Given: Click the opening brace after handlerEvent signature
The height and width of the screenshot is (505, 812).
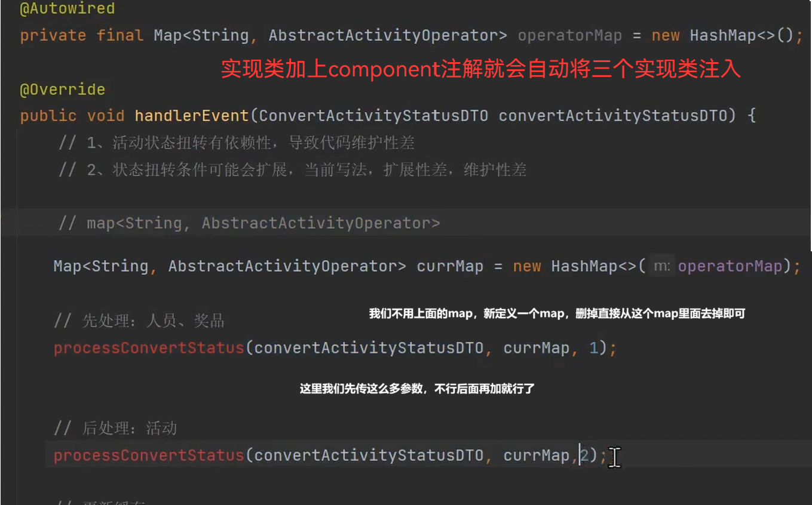Looking at the screenshot, I should [x=752, y=115].
